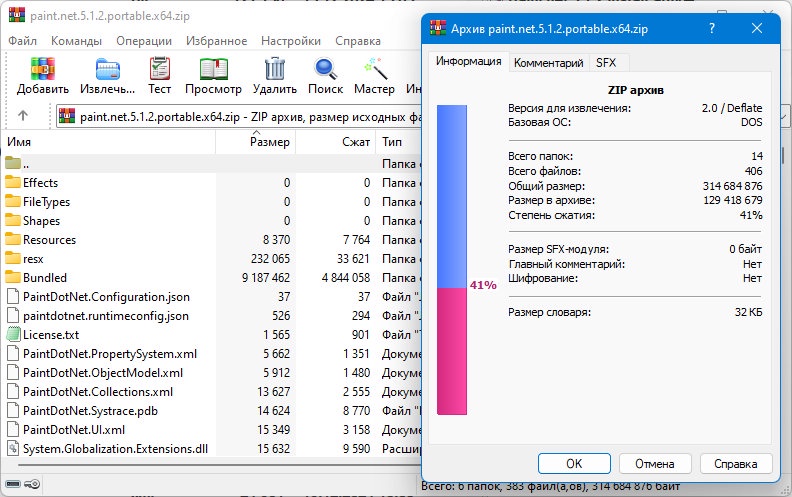Click Размер словаря value 32 КБ
Image resolution: width=792 pixels, height=497 pixels.
click(x=749, y=312)
